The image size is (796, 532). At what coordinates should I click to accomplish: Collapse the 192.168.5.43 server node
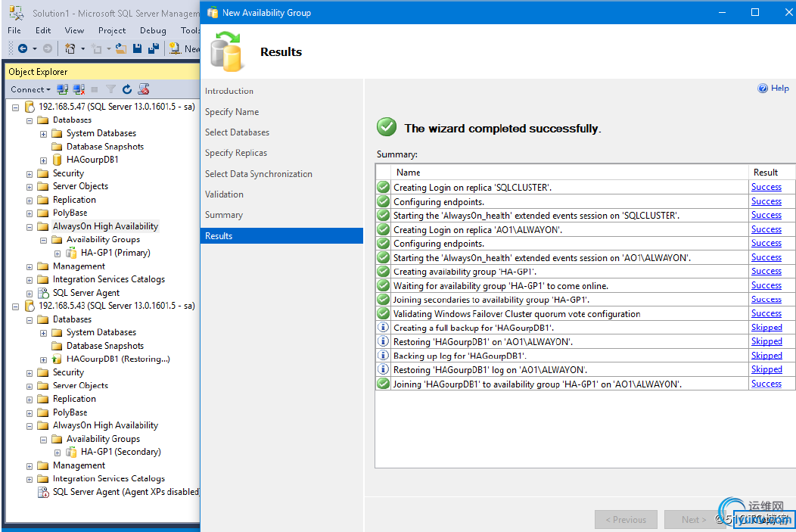[x=16, y=306]
